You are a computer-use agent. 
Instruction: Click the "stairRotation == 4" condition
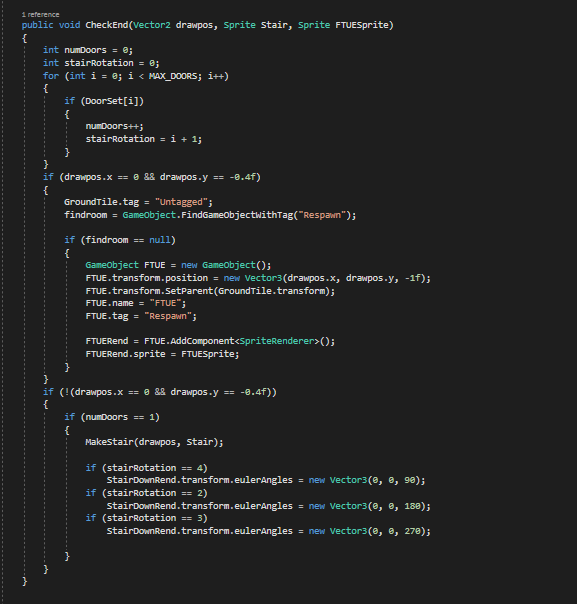click(154, 468)
